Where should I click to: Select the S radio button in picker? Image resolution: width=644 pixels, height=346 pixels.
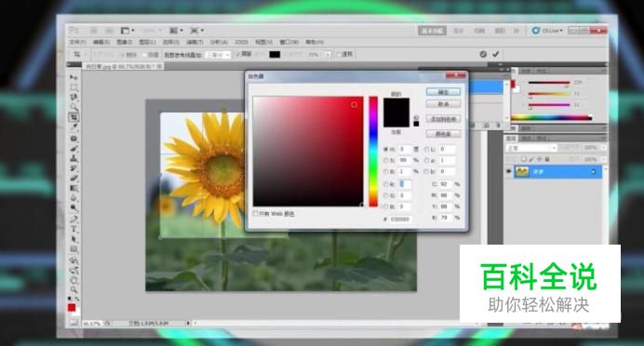[386, 161]
